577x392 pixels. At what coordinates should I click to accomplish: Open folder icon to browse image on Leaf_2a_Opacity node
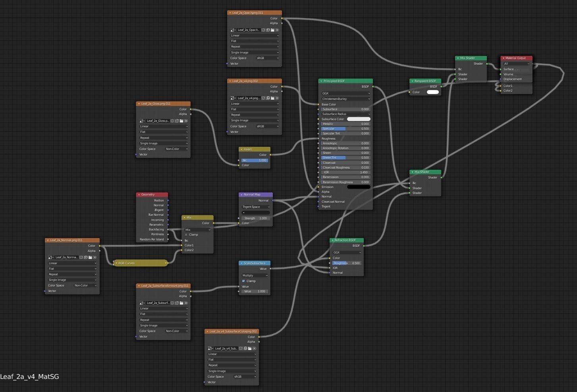pos(272,30)
